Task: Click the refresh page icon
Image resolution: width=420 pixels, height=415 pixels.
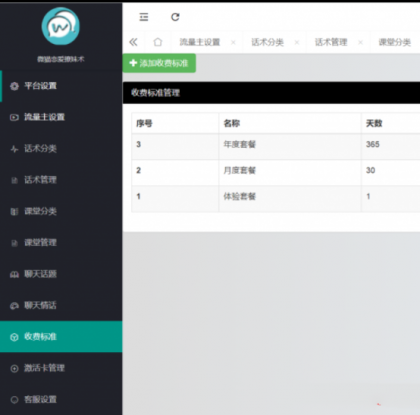Action: [175, 17]
